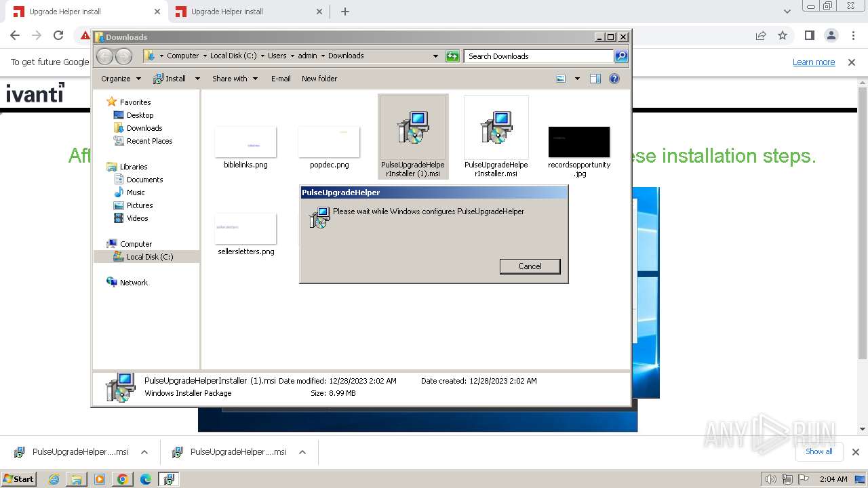Close the Chrome downloads bar

(855, 452)
